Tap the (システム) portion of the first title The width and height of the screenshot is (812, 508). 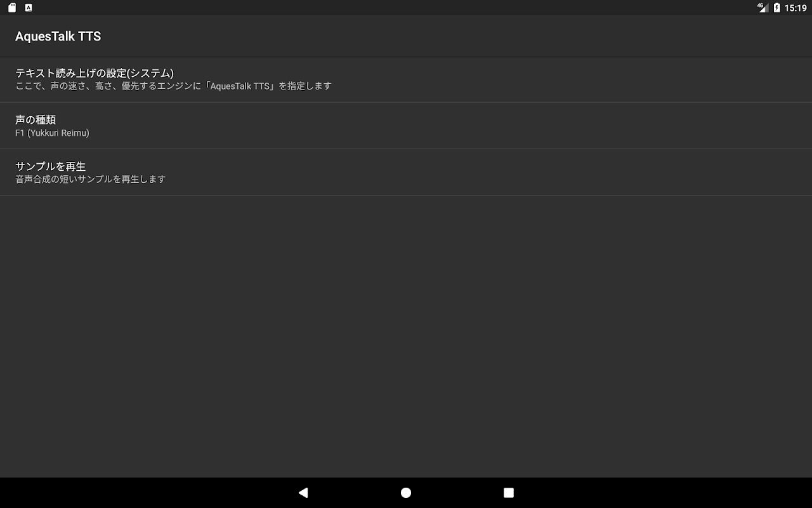click(150, 73)
